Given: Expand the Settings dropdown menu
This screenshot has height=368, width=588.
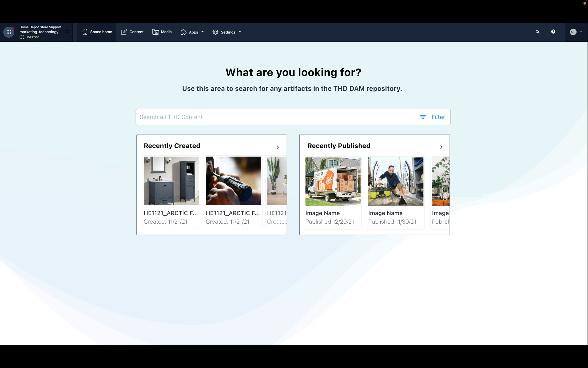Looking at the screenshot, I should [x=226, y=32].
